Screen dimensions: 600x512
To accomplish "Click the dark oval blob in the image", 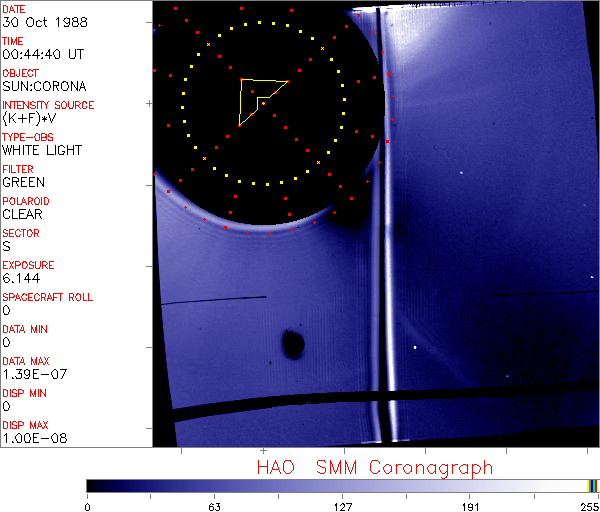I will [293, 345].
